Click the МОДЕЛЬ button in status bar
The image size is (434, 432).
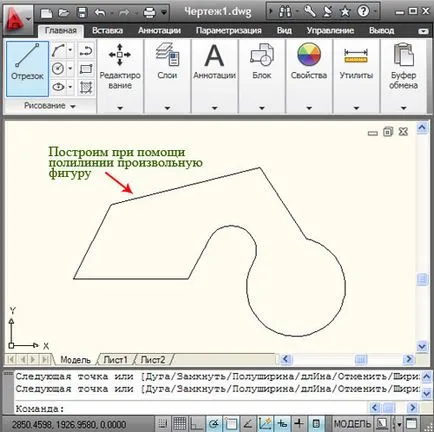(352, 424)
